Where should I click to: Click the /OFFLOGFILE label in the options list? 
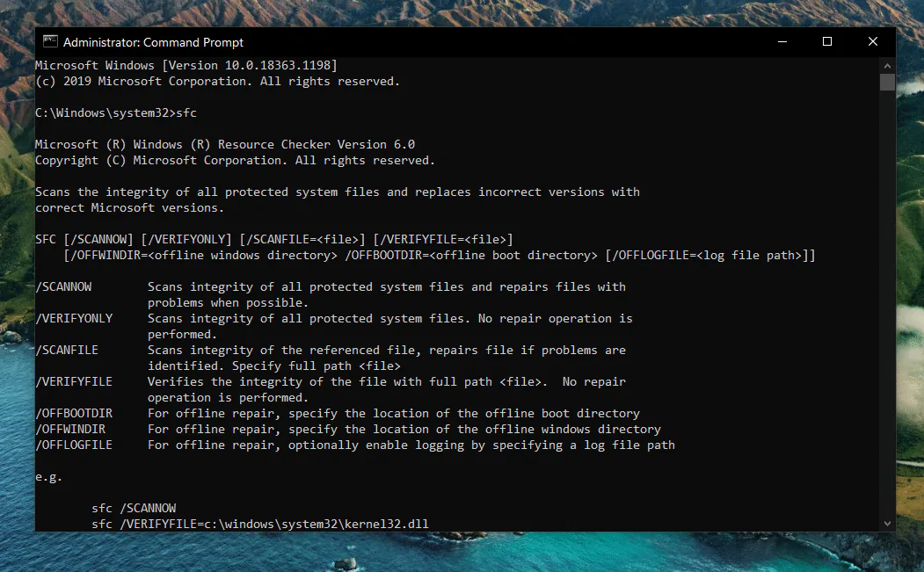click(x=74, y=445)
